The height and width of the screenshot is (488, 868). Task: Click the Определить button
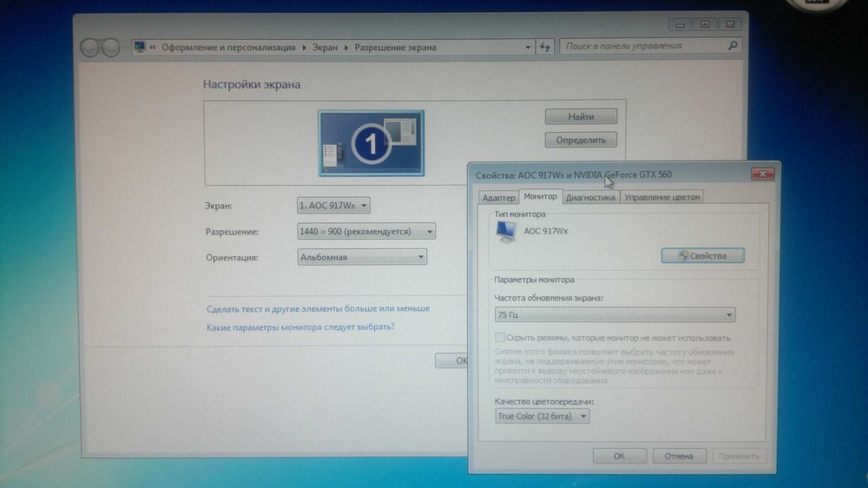[581, 140]
